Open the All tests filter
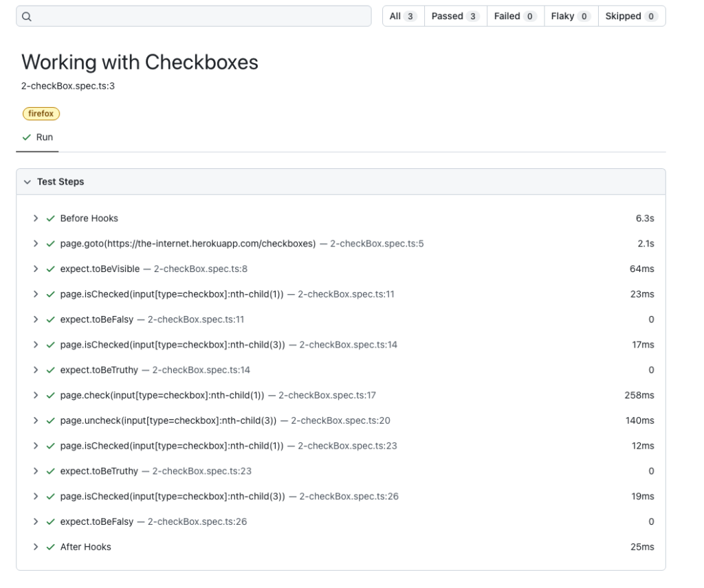The height and width of the screenshot is (588, 704). tap(402, 15)
